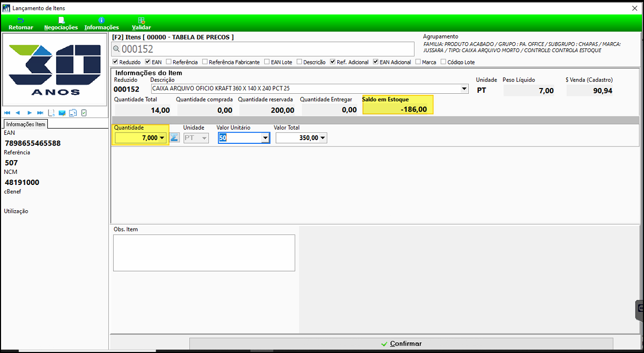Open the Quantidade dropdown arrow
Viewport: 644px width, 353px height.
162,138
